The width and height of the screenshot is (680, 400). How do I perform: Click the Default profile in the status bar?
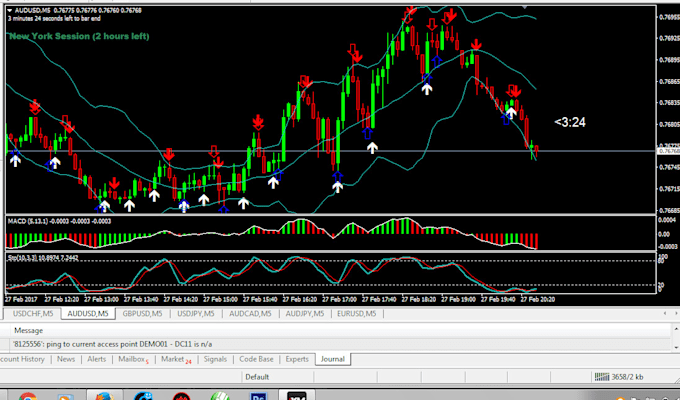[257, 377]
